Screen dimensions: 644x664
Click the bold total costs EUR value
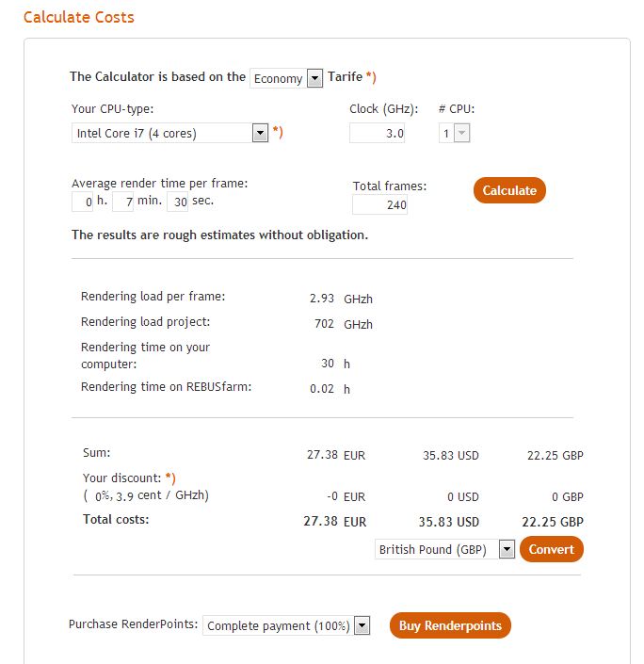click(x=334, y=522)
